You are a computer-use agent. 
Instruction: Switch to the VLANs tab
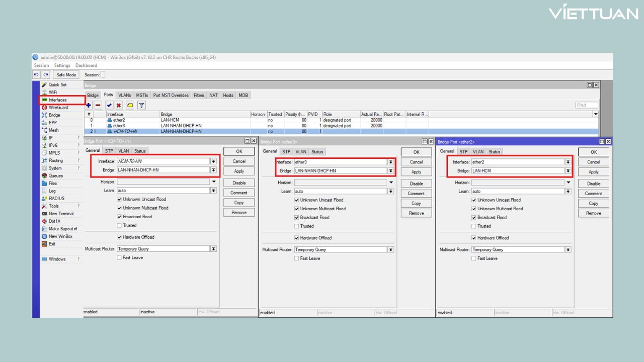tap(125, 95)
